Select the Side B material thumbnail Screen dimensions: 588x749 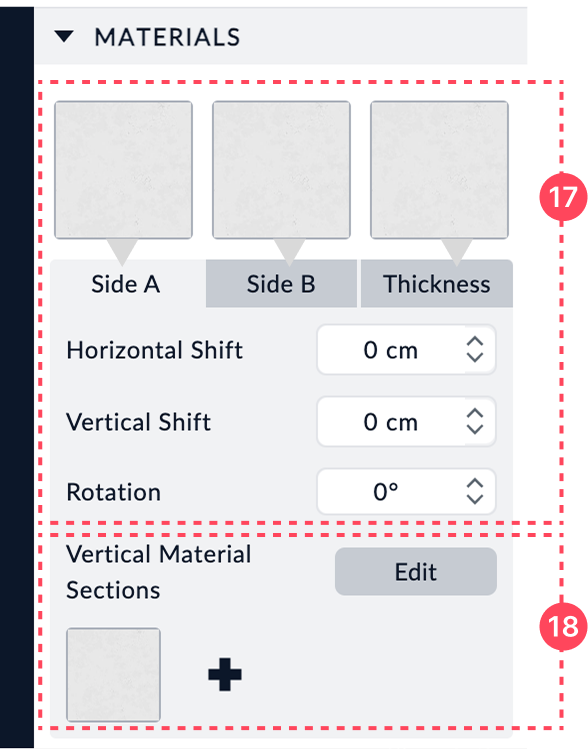coord(281,170)
